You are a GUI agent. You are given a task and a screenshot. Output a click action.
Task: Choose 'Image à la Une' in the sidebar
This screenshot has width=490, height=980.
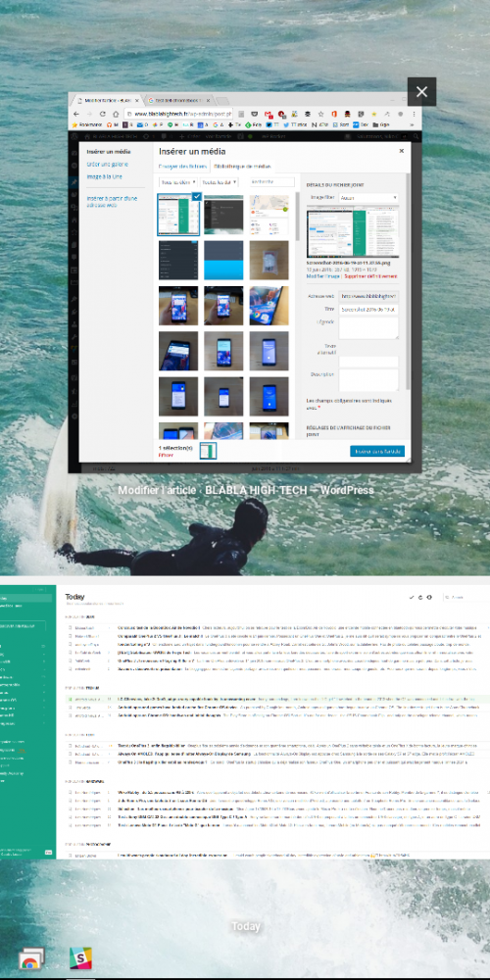(105, 176)
